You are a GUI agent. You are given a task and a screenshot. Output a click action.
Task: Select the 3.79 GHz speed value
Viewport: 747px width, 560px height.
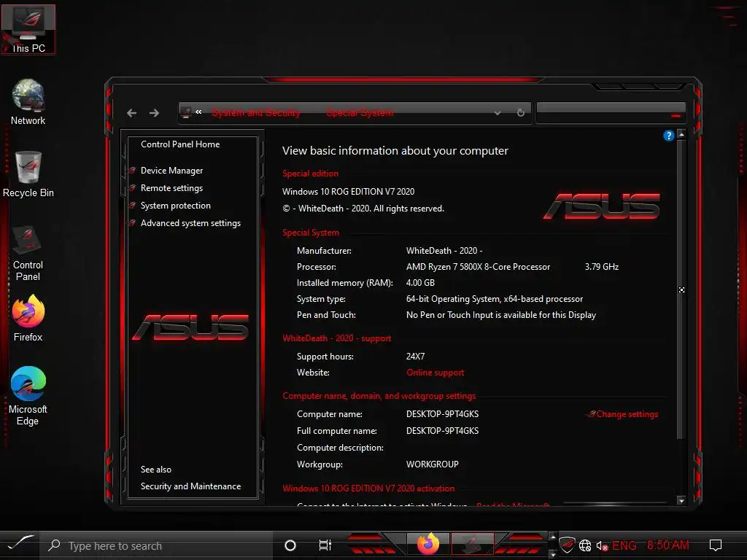pyautogui.click(x=602, y=267)
